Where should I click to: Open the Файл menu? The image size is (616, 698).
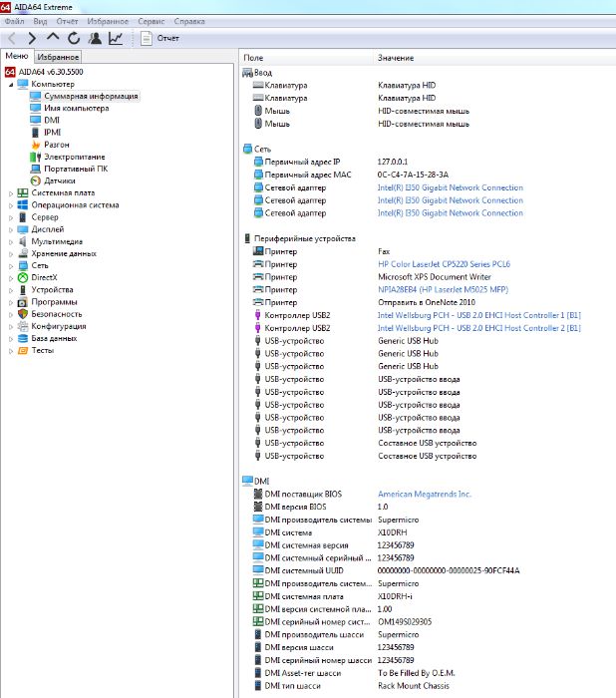coord(14,21)
